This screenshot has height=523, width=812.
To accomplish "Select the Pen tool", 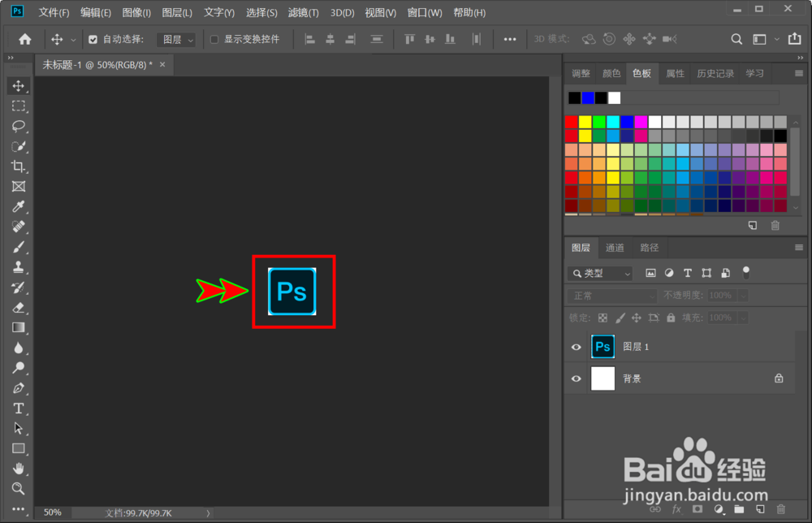I will click(19, 388).
